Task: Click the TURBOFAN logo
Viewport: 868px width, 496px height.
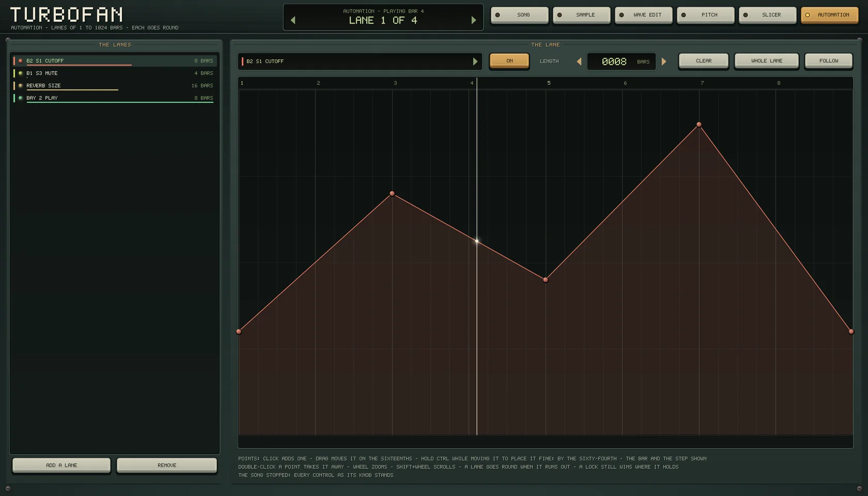Action: click(67, 14)
